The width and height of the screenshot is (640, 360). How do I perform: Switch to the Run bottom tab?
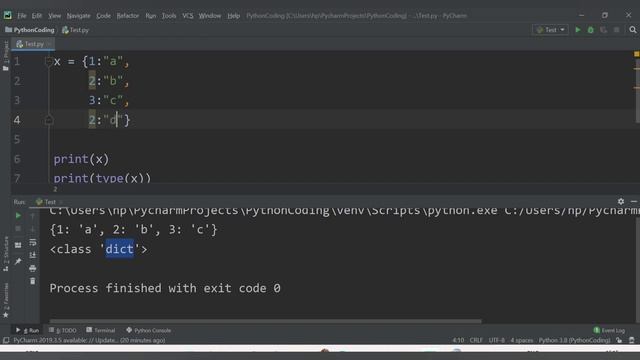27,330
